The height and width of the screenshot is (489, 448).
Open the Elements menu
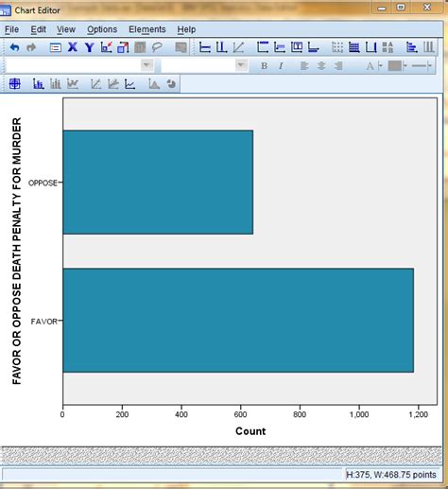147,29
